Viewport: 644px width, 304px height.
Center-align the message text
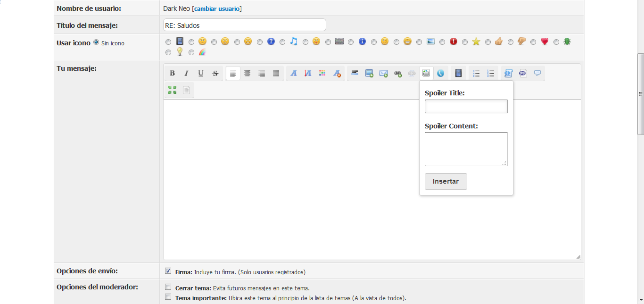tap(247, 73)
